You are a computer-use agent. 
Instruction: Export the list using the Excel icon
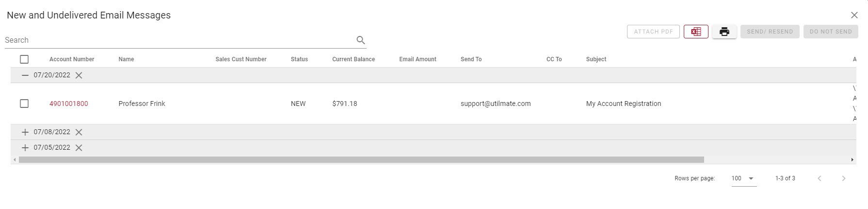pyautogui.click(x=696, y=32)
